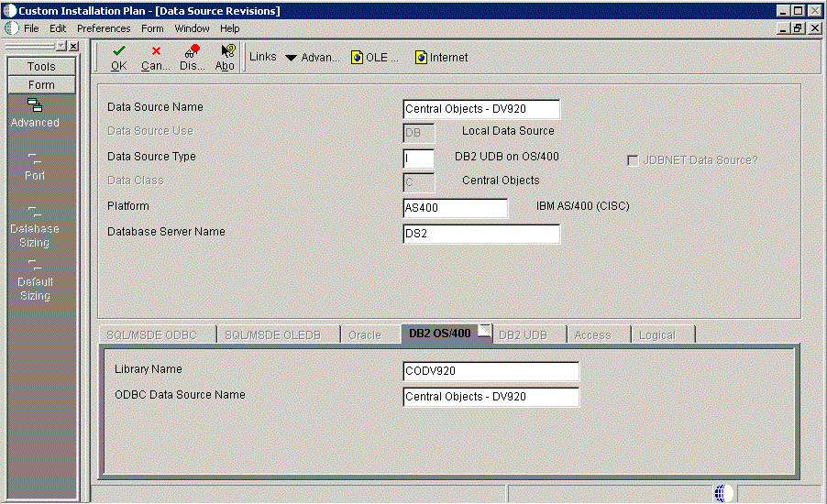Click the 'Local Data Source' text

point(508,131)
